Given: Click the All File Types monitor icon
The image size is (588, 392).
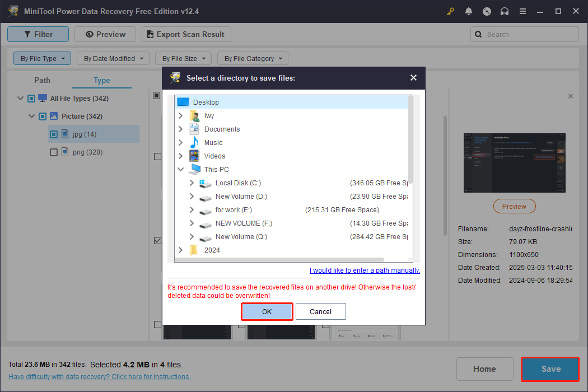Looking at the screenshot, I should click(x=43, y=99).
